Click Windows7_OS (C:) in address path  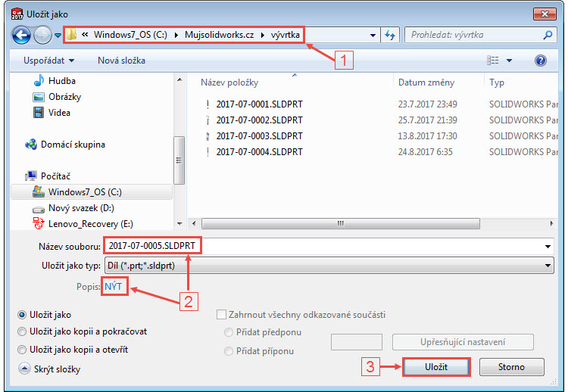click(x=130, y=35)
